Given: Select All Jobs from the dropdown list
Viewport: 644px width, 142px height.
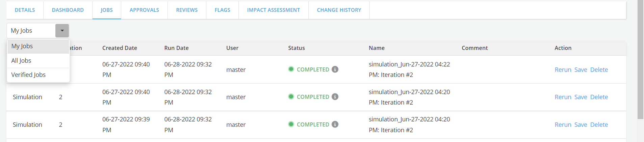Looking at the screenshot, I should click(x=21, y=61).
